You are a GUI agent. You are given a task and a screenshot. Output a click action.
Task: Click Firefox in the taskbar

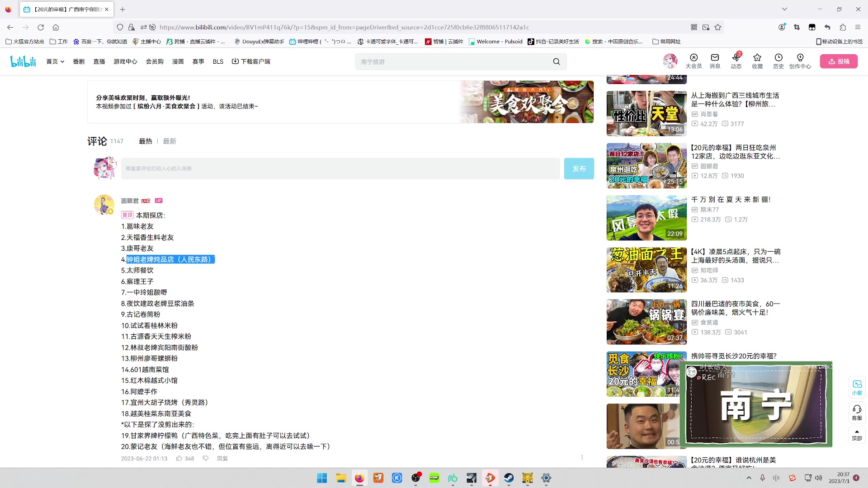tap(359, 478)
